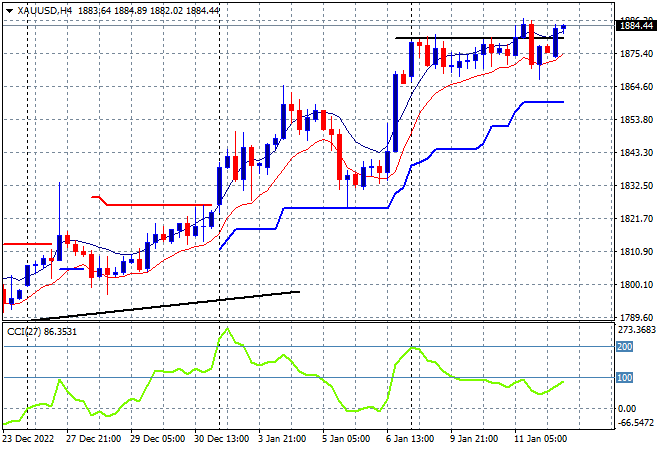Click the 9 Jan 21:00 time label
The width and height of the screenshot is (660, 450).
click(474, 439)
